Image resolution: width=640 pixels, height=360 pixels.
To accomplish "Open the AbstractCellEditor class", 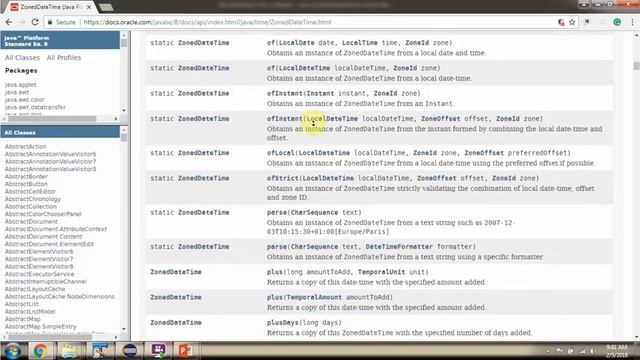I will (x=30, y=191).
